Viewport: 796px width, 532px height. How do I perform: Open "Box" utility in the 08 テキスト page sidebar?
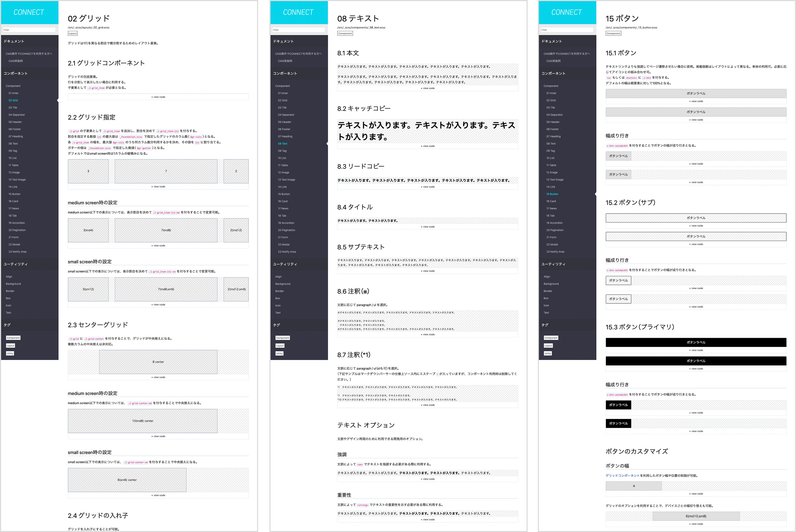point(278,298)
